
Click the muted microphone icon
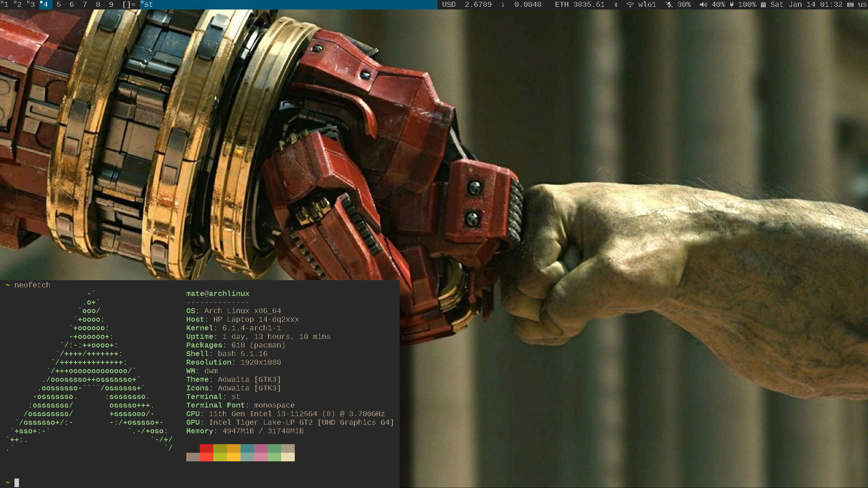point(669,5)
